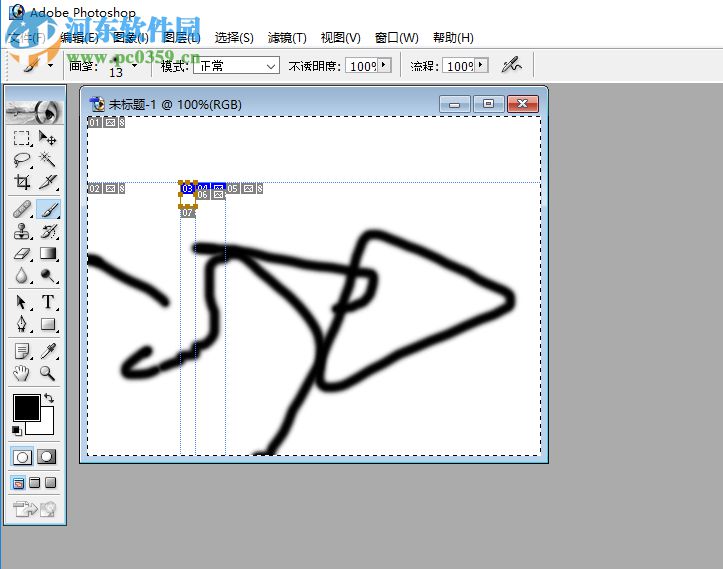Open the 图像(I) menu
Screen dimensions: 723x569
131,38
